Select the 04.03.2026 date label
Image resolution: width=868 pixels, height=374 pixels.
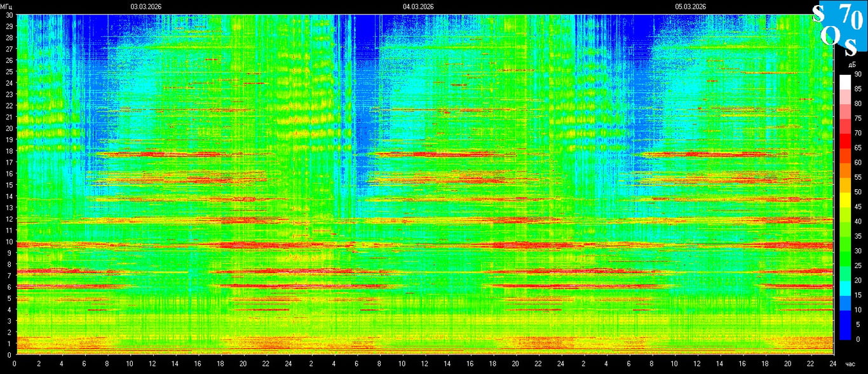[418, 6]
